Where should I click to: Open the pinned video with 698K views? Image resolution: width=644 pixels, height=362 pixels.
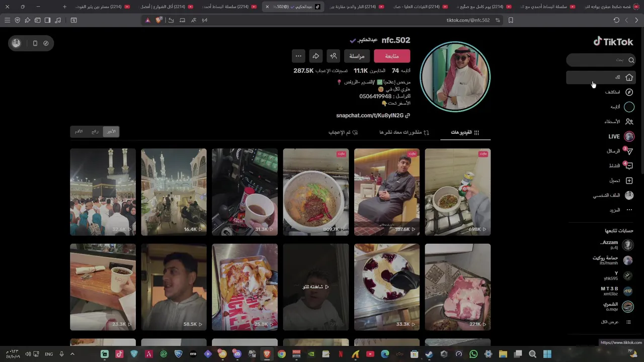click(457, 192)
